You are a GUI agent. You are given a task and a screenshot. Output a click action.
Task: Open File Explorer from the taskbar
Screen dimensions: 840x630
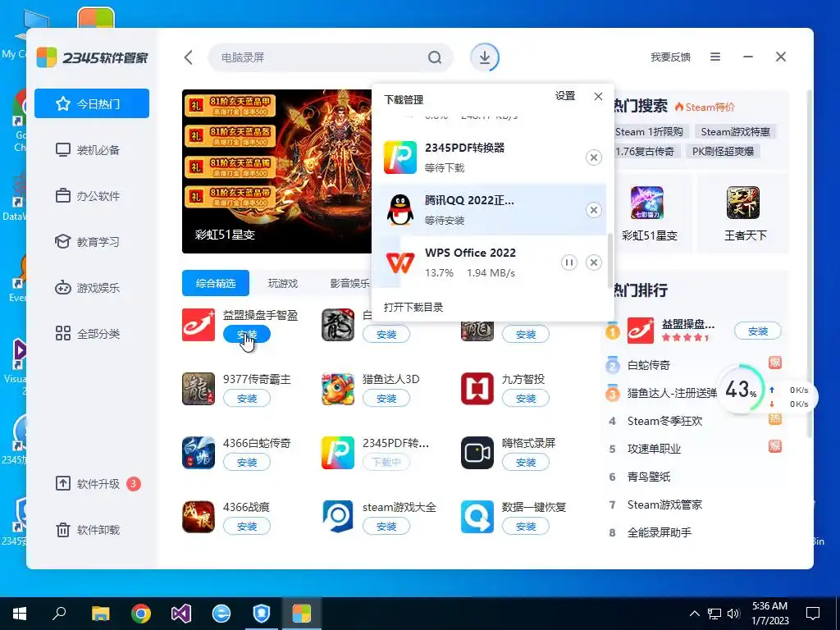coord(100,614)
